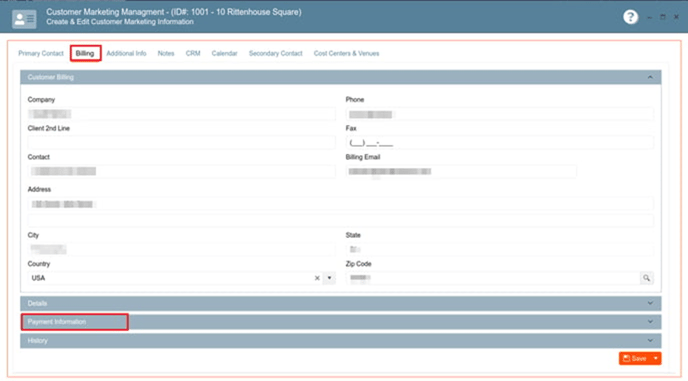Open the Save button dropdown arrow
Viewport: 688px width, 381px height.
[656, 358]
